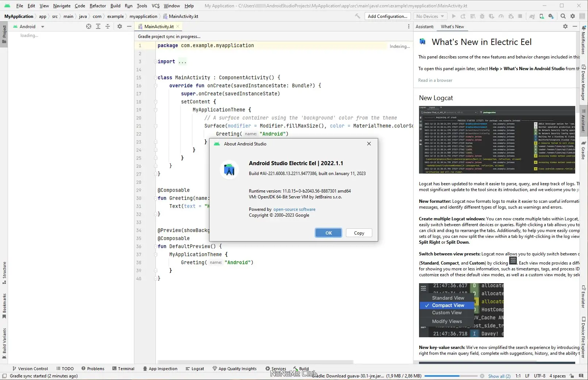The width and height of the screenshot is (588, 380).
Task: Click the Search Everywhere magnifier icon
Action: click(x=563, y=16)
